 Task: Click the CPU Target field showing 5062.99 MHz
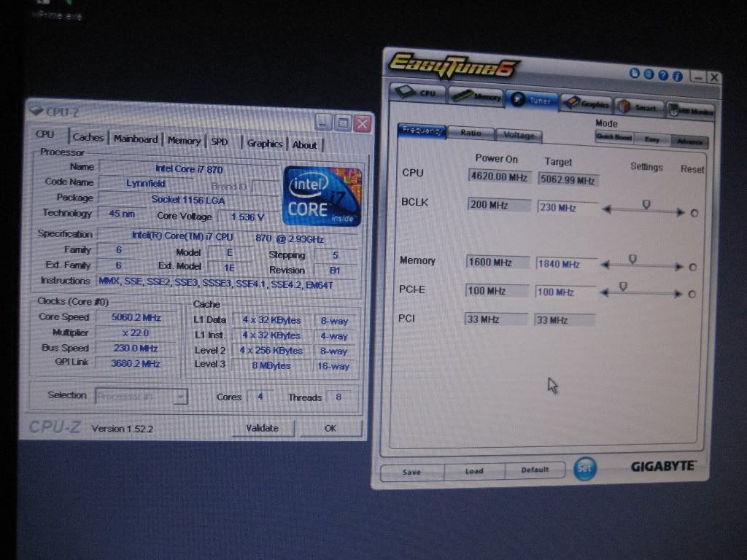coord(568,180)
